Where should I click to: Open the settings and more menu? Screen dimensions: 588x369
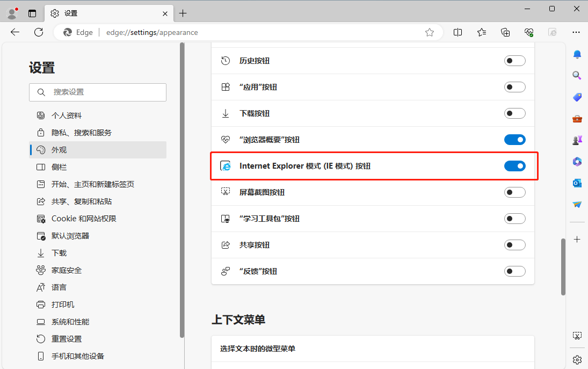tap(576, 32)
